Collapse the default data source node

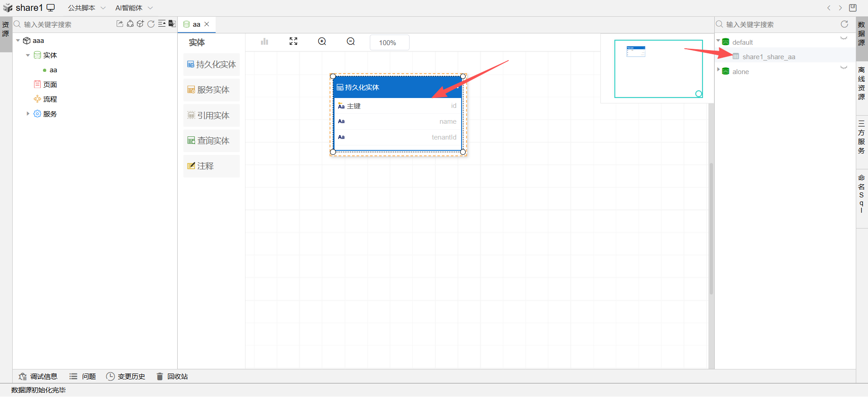(718, 41)
